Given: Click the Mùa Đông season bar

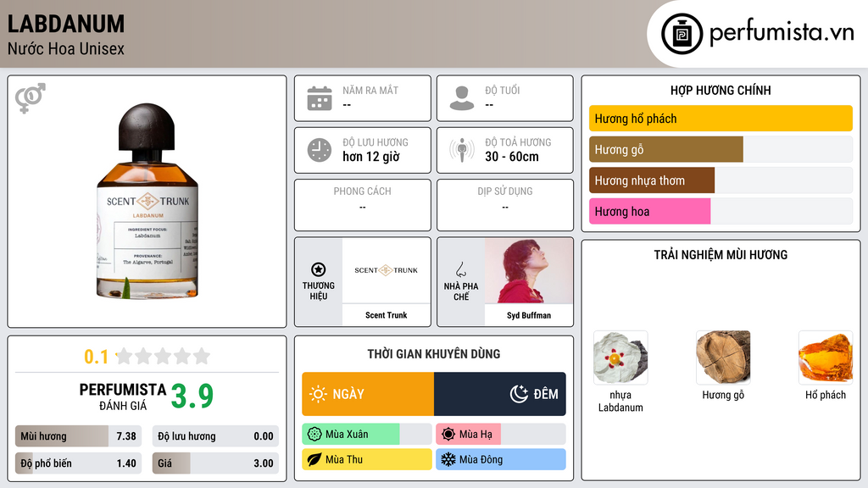Looking at the screenshot, I should [x=501, y=460].
